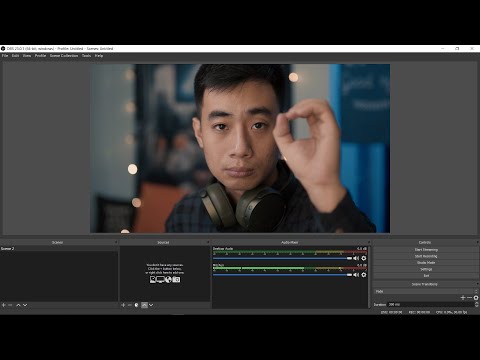Open the Tools menu
The width and height of the screenshot is (480, 360).
click(86, 56)
